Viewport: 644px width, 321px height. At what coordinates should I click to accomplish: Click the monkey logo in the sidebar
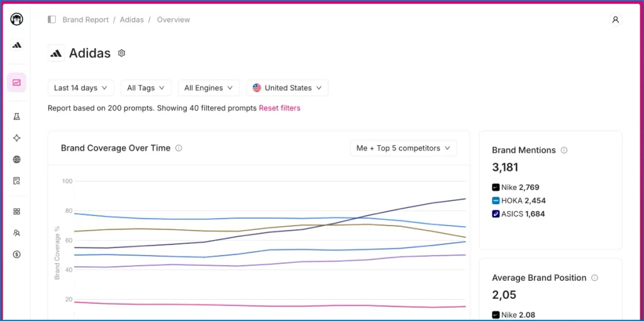tap(17, 19)
